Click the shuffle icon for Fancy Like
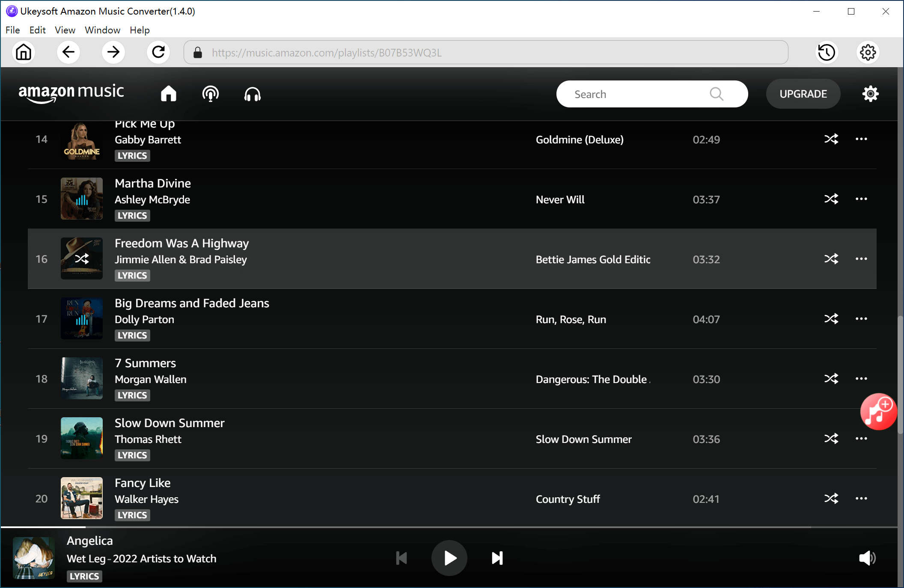Viewport: 904px width, 588px height. point(830,499)
